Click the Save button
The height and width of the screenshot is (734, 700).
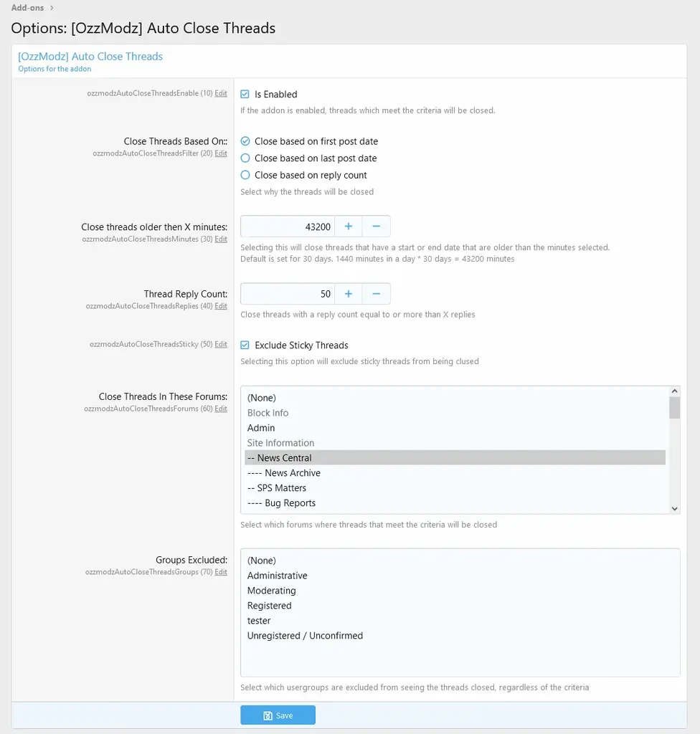click(278, 715)
